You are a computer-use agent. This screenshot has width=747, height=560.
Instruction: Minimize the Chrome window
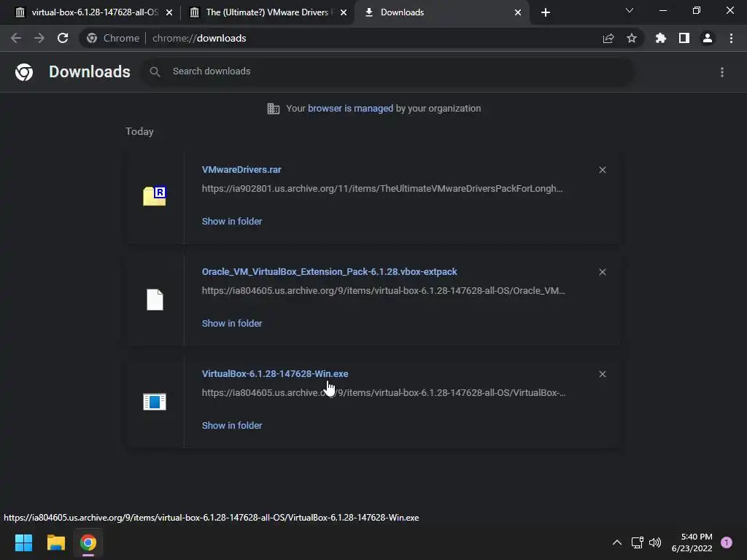click(663, 10)
